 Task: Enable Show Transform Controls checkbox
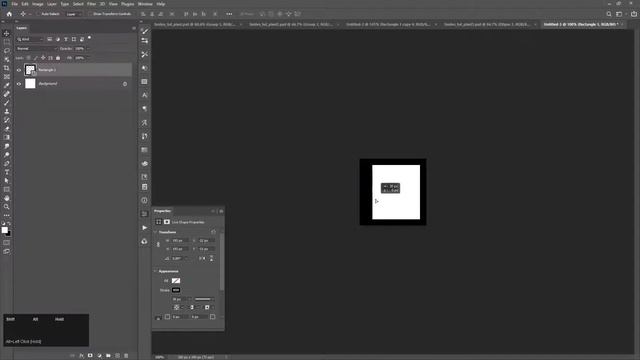(x=90, y=14)
